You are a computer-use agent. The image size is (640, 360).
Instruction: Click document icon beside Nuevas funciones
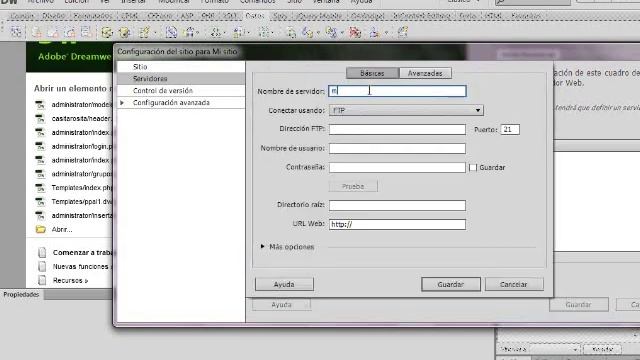(42, 267)
